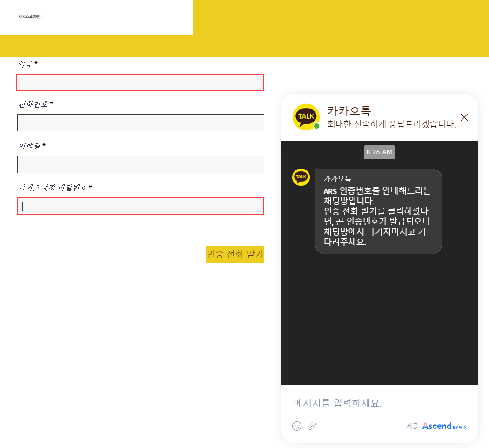Screen dimensions: 489x448
Task: Click the 최대한 신속하게 응답드리겠습니다 subtitle
Action: (x=391, y=124)
